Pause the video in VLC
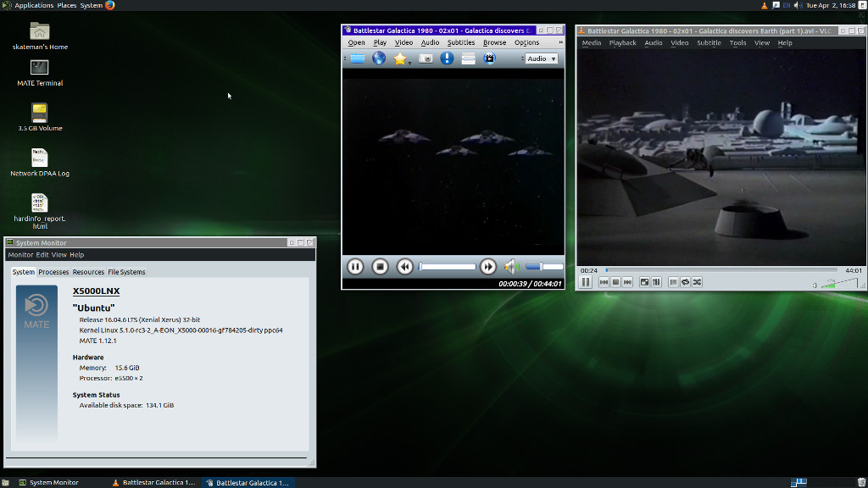This screenshot has width=868, height=488. pos(586,282)
